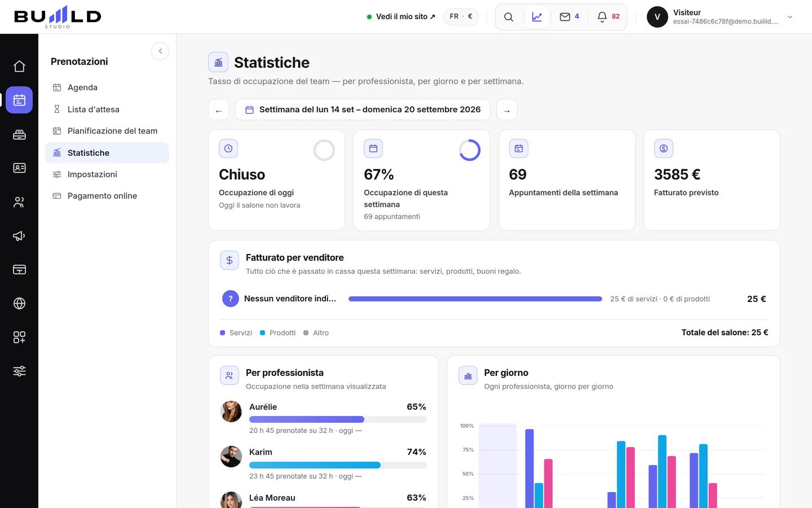Click the "100%" axis label on the chart
Viewport: 812px width, 508px height.
(467, 426)
